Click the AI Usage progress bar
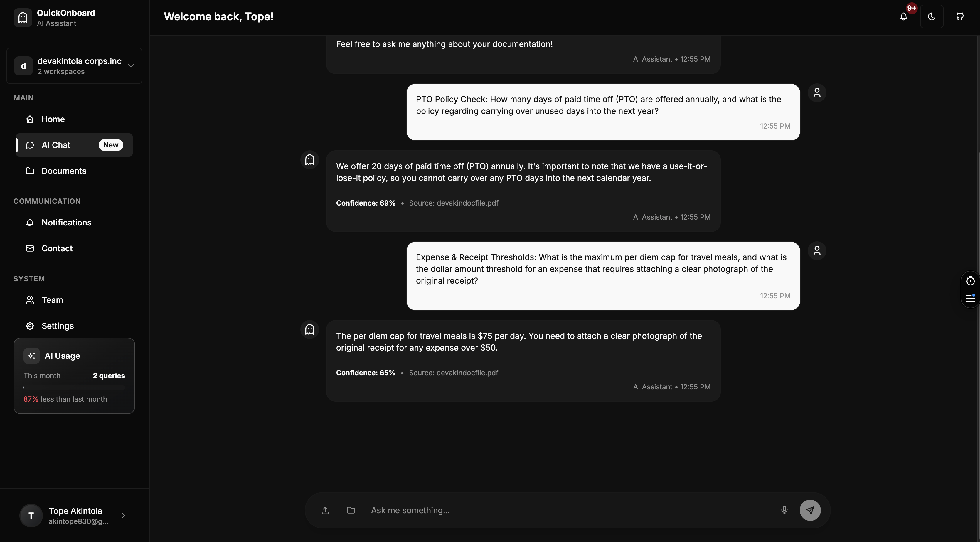The width and height of the screenshot is (980, 542). [x=74, y=388]
